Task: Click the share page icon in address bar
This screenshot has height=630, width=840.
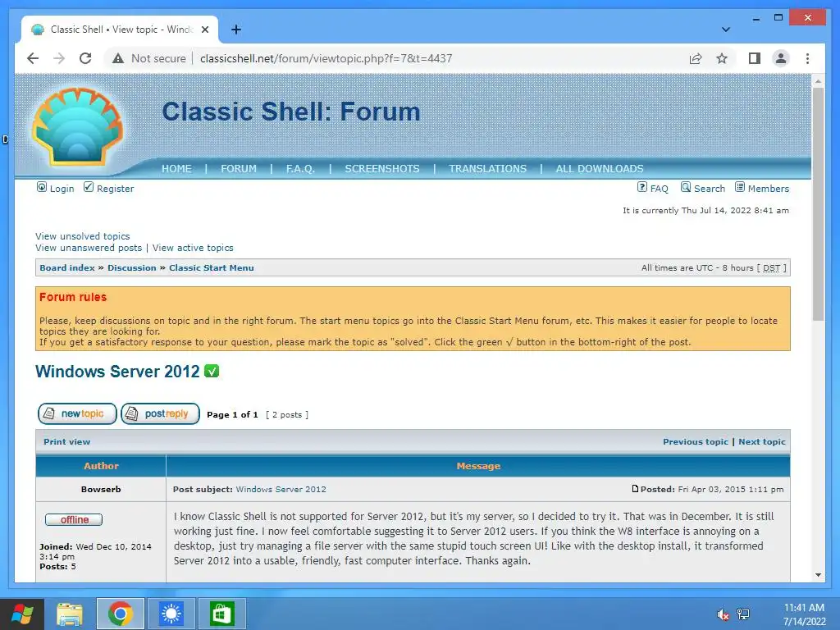Action: pos(696,58)
